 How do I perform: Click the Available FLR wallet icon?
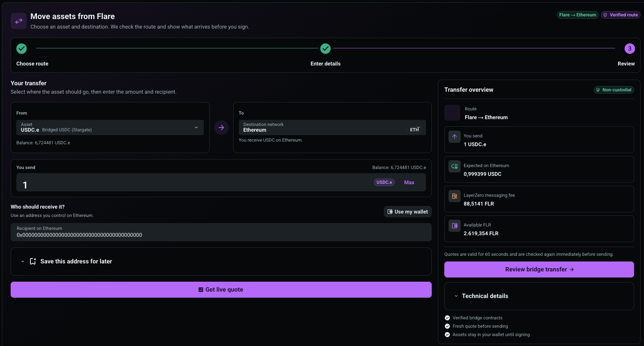click(x=455, y=226)
